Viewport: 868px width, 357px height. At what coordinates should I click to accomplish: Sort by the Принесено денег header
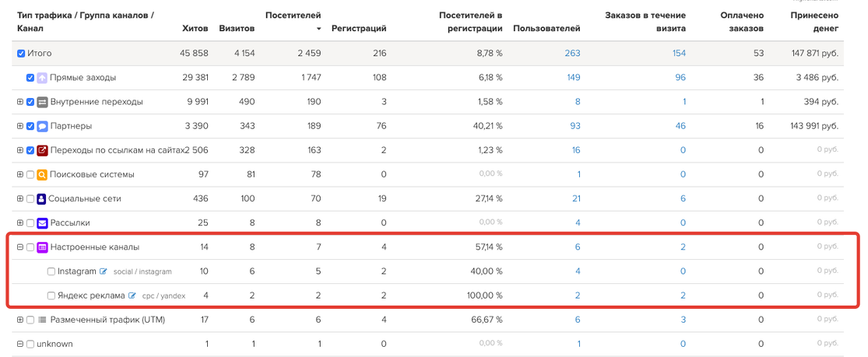(x=814, y=22)
